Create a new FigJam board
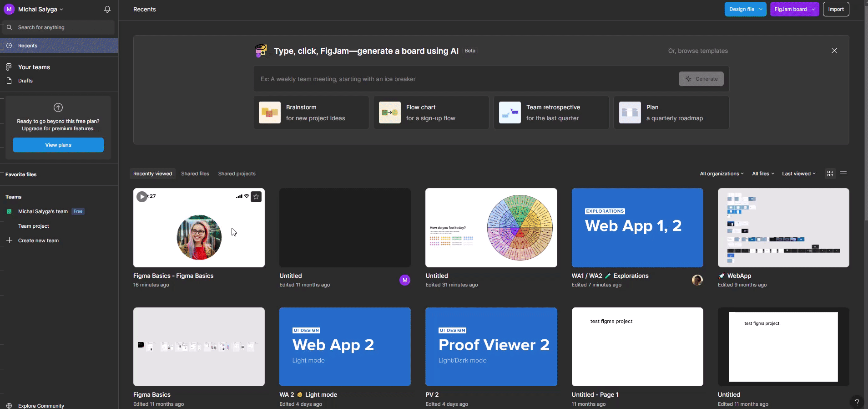The width and height of the screenshot is (868, 409). (x=790, y=9)
